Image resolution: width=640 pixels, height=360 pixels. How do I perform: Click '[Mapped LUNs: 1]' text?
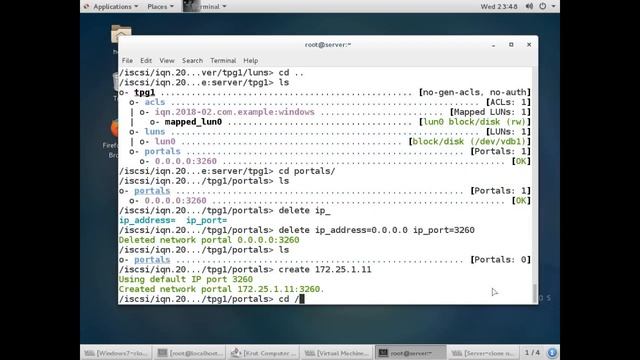[x=491, y=112]
